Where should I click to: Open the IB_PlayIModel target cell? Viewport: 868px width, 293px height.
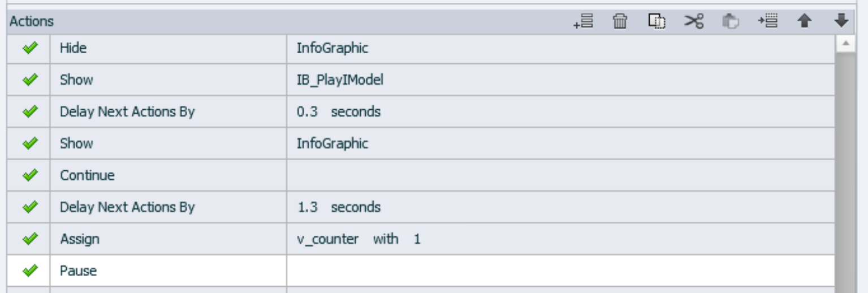340,80
